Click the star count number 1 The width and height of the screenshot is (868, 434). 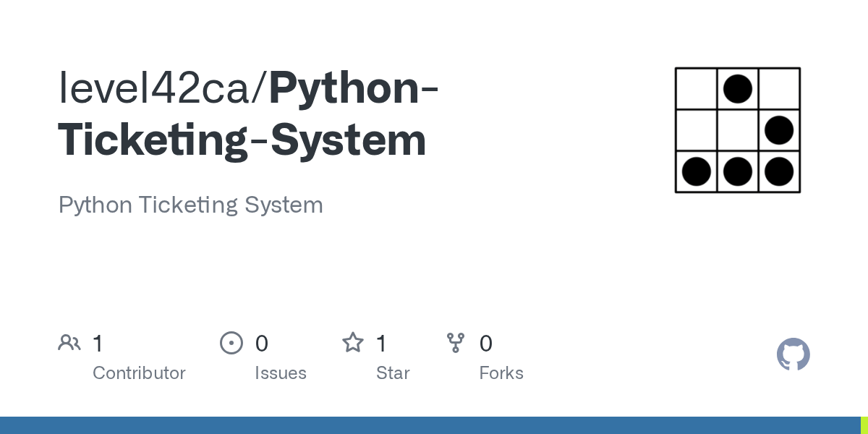point(381,344)
